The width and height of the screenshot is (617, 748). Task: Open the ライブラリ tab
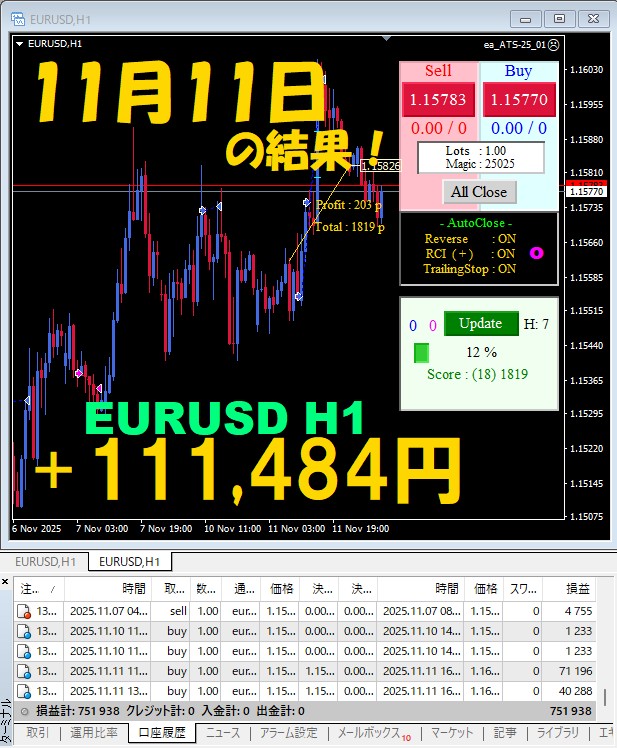[x=558, y=732]
